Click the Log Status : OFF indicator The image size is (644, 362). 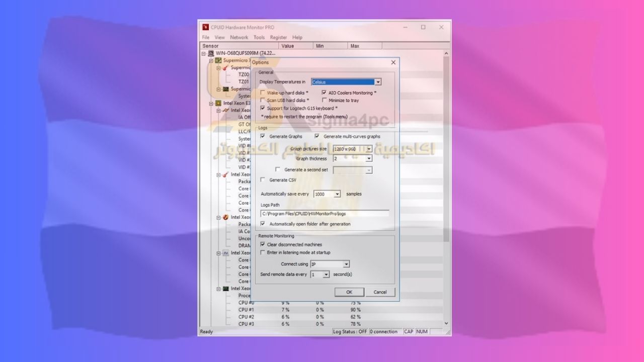[350, 332]
